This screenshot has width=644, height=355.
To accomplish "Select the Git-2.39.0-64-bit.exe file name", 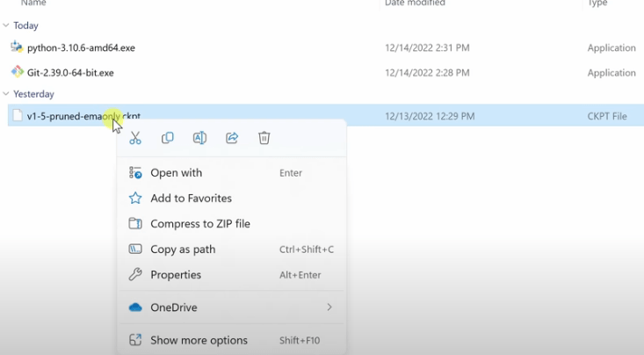I will click(70, 73).
